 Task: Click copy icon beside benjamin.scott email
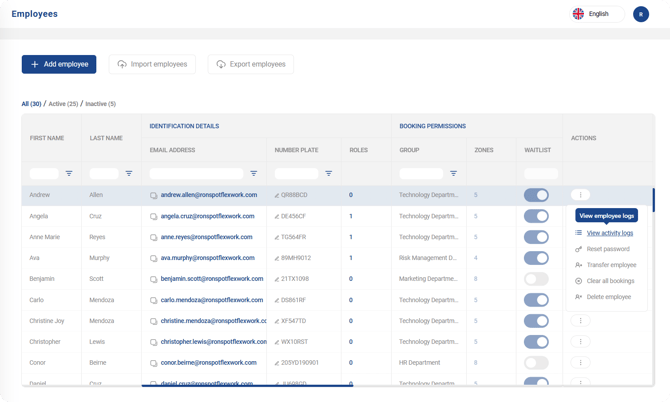click(x=153, y=279)
